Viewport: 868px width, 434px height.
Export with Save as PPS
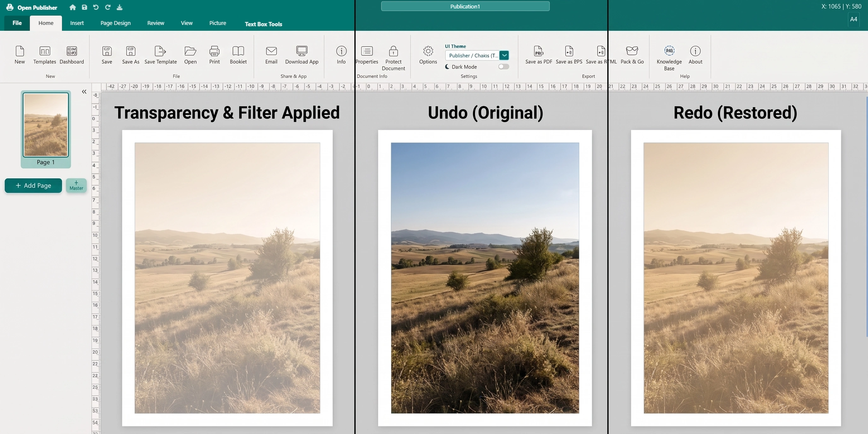pyautogui.click(x=569, y=55)
